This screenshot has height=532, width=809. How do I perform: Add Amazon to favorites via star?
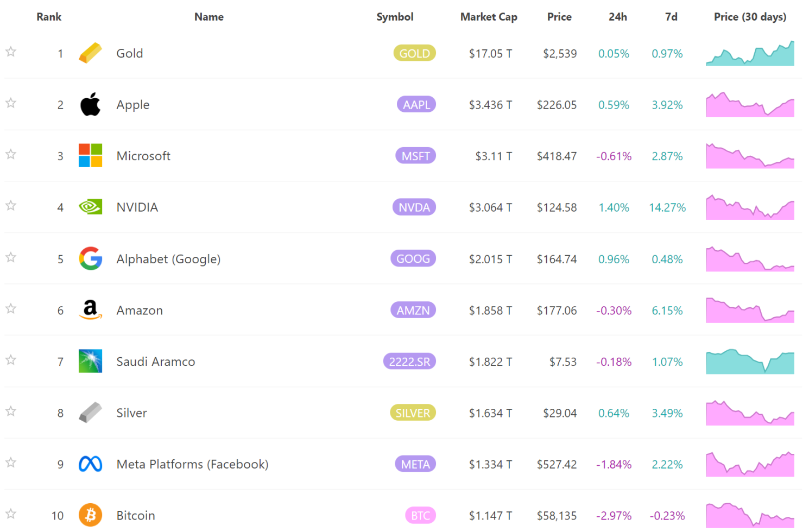[11, 308]
